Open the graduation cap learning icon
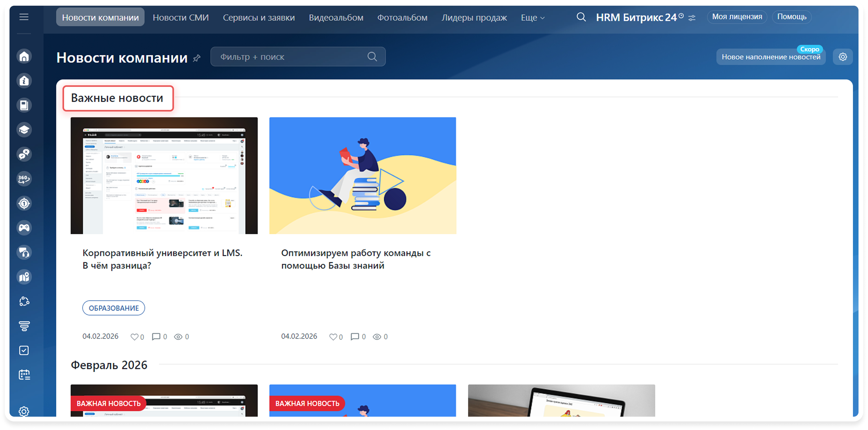 pyautogui.click(x=24, y=130)
